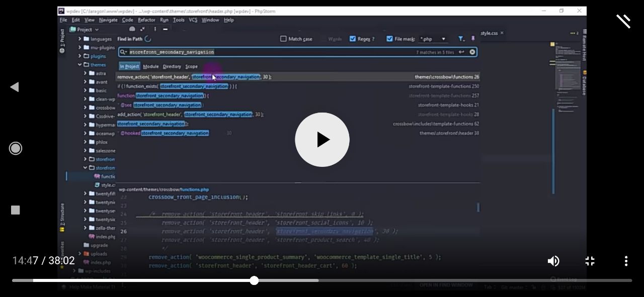Open the File menu in PhpStorm
This screenshot has width=644, height=297.
63,20
